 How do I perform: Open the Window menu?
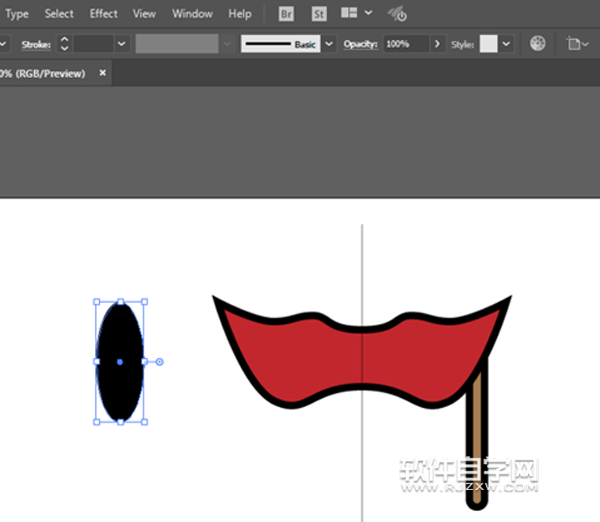coord(192,14)
